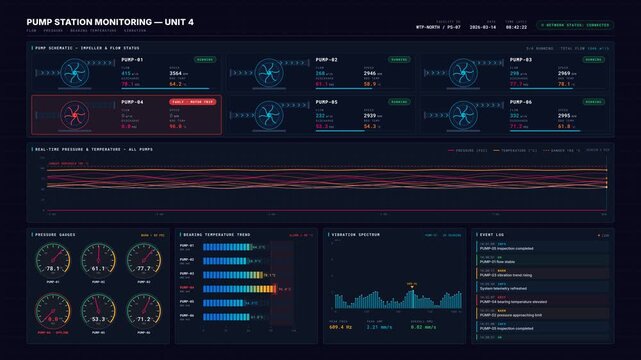The height and width of the screenshot is (360, 641).
Task: Click the PUMP-03 impeller icon
Action: pos(463,73)
